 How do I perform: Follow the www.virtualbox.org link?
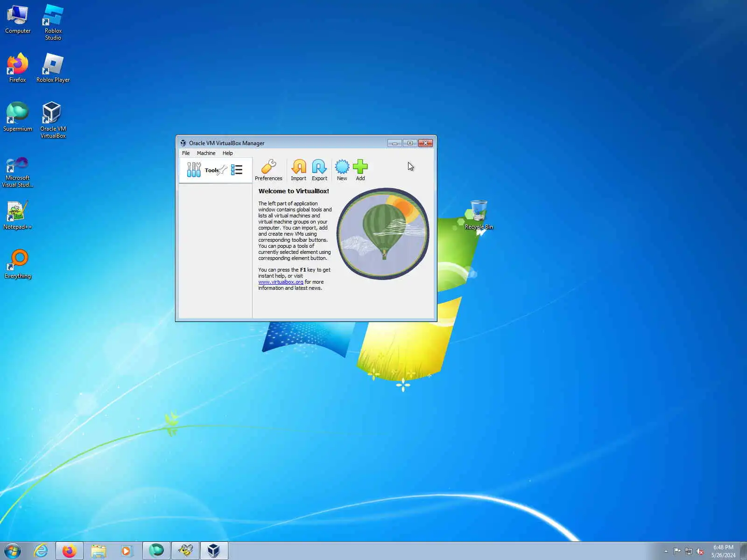coord(281,282)
